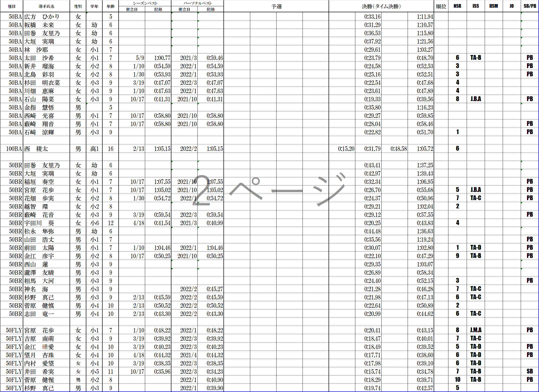Viewport: 539px width, 392px height.
Task: Click the 決勝(タイム決勝) header
Action: [x=381, y=6]
